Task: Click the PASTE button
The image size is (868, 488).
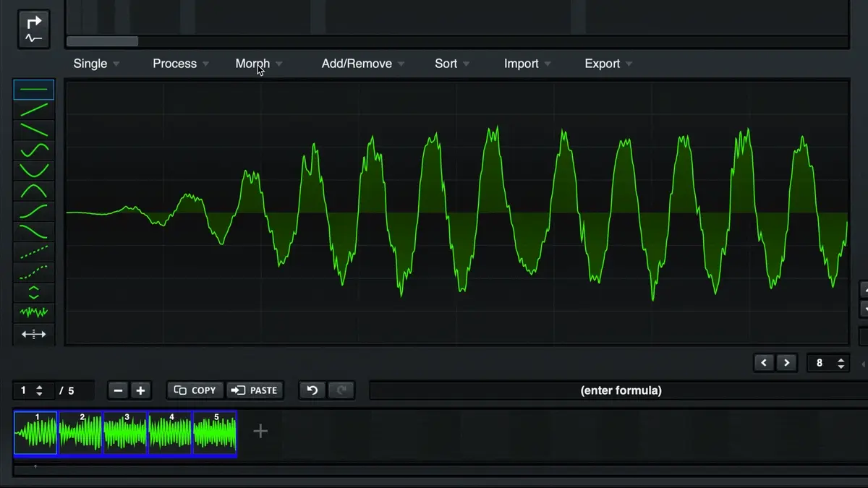Action: [x=255, y=390]
